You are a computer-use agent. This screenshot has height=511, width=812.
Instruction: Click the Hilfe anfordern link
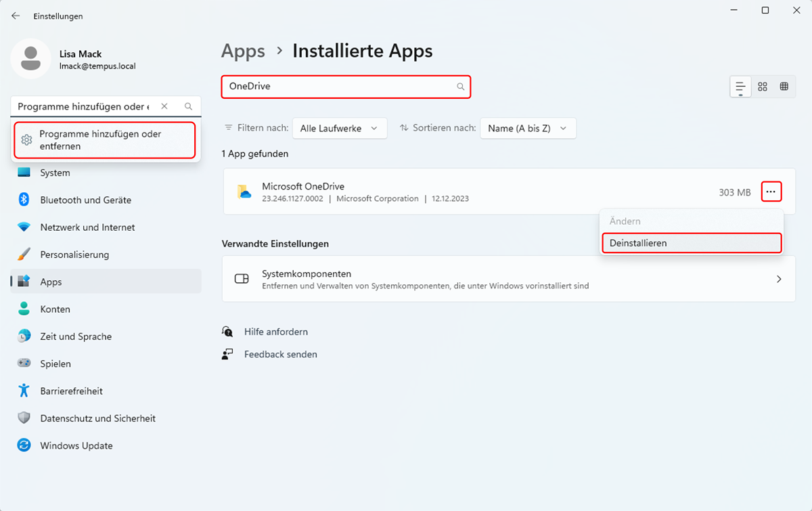point(276,332)
